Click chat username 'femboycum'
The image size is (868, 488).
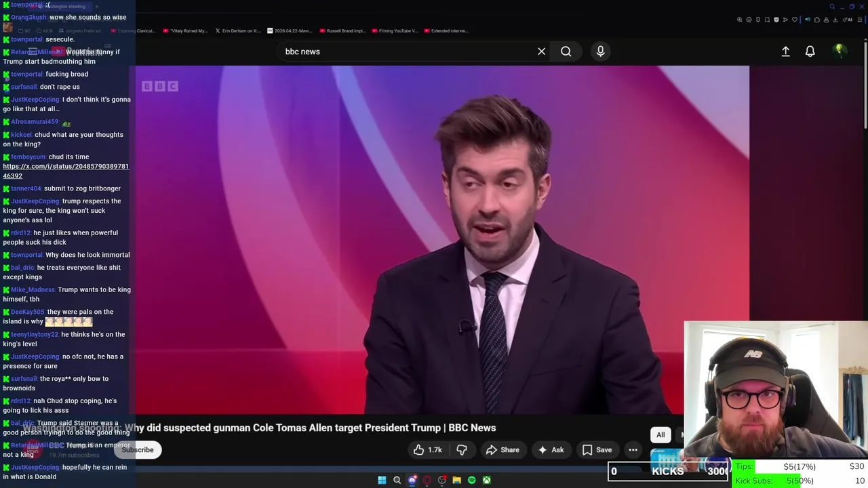coord(28,157)
